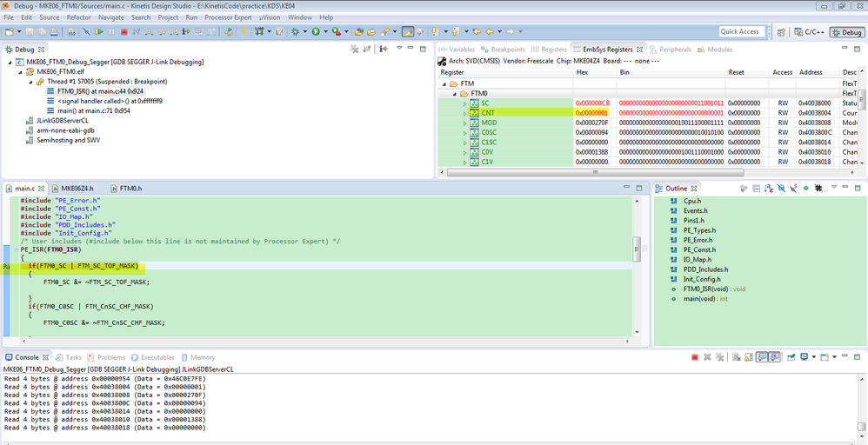Open dropdown arrow next to Debug launch icon
The height and width of the screenshot is (445, 868).
(x=305, y=31)
